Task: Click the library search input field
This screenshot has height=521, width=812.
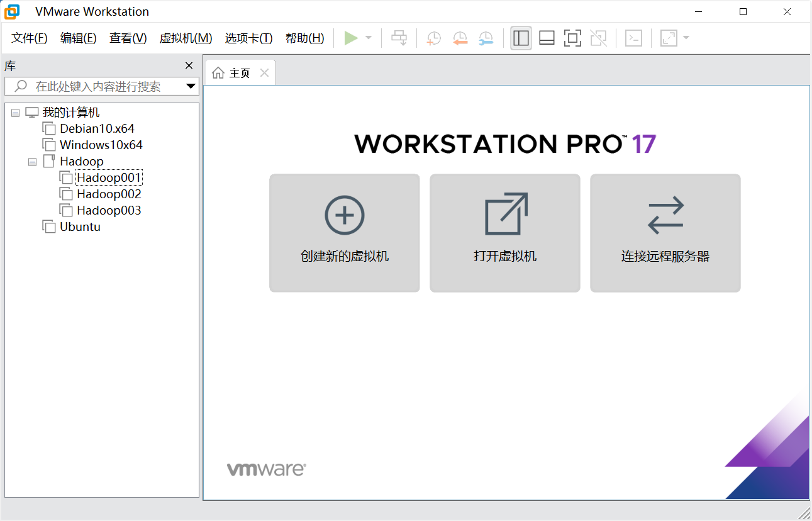Action: (x=101, y=86)
